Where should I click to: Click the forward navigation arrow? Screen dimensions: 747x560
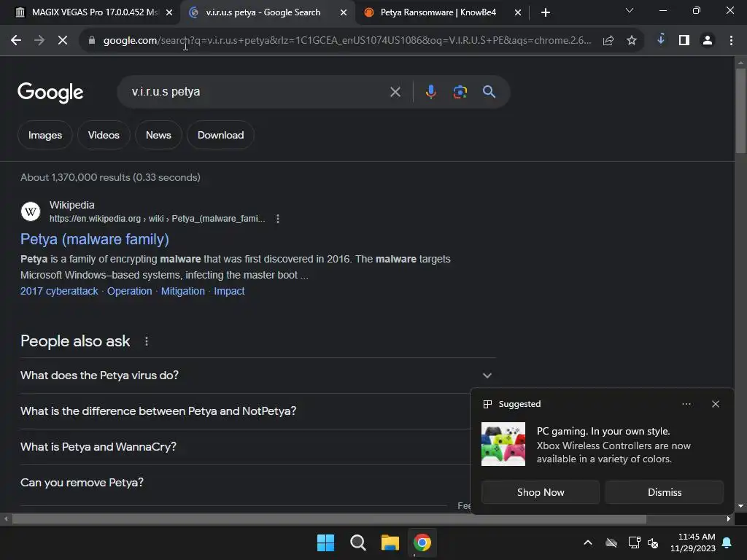click(x=39, y=41)
